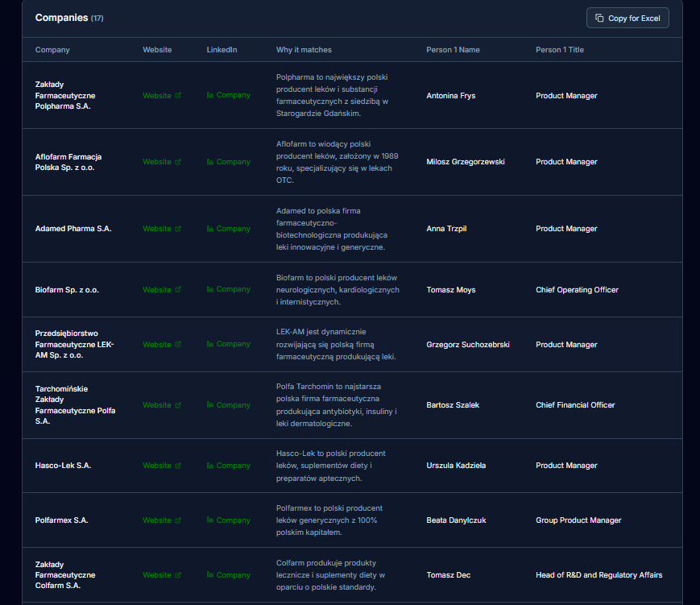Click person name Antonina Frys
Viewport: 700px width, 605px height.
point(450,96)
